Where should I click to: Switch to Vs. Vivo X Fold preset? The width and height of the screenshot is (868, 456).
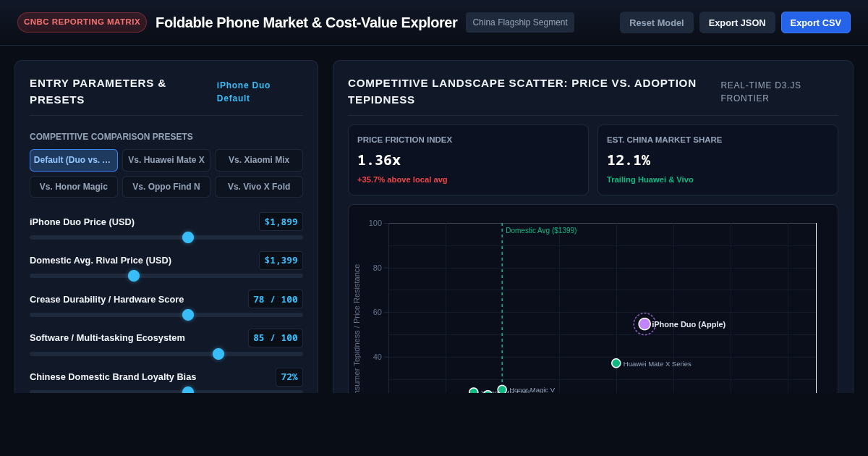pyautogui.click(x=259, y=187)
